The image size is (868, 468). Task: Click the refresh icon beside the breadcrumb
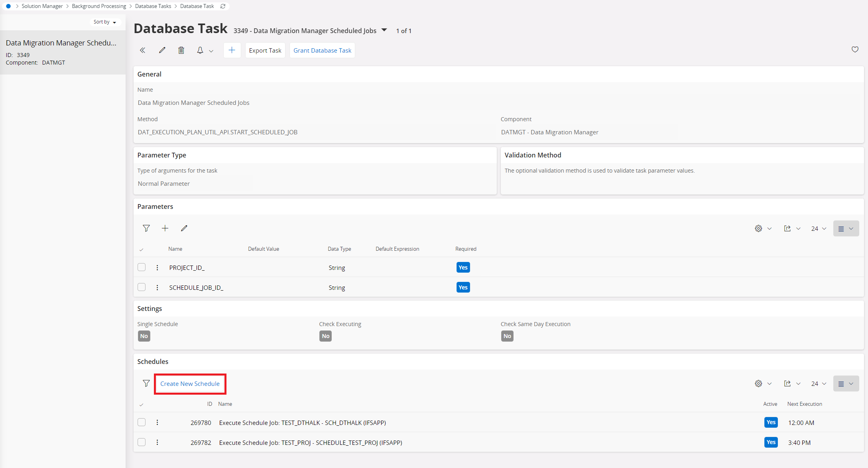click(x=223, y=6)
